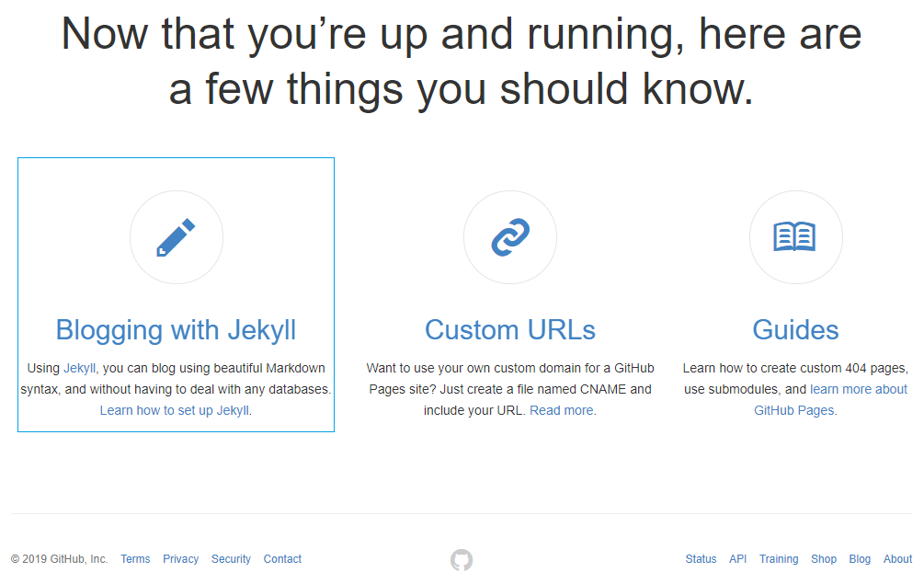This screenshot has height=584, width=924.
Task: Click learn more about GitHub Pages
Action: [857, 389]
